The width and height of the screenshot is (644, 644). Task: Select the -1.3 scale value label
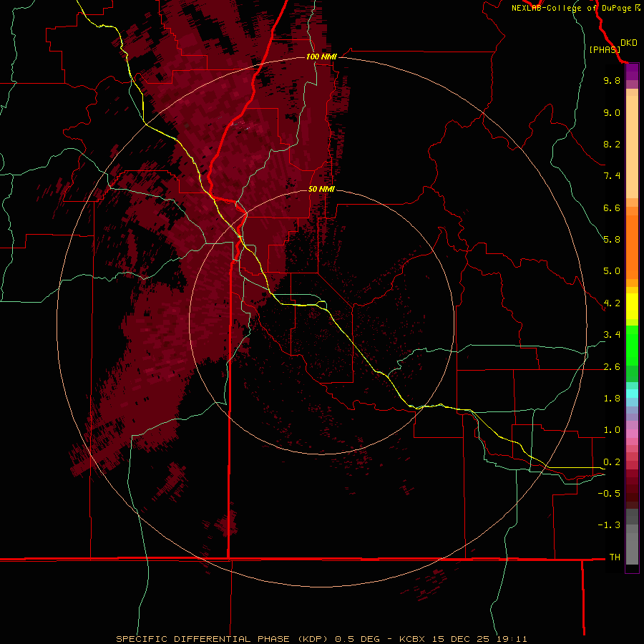(609, 525)
